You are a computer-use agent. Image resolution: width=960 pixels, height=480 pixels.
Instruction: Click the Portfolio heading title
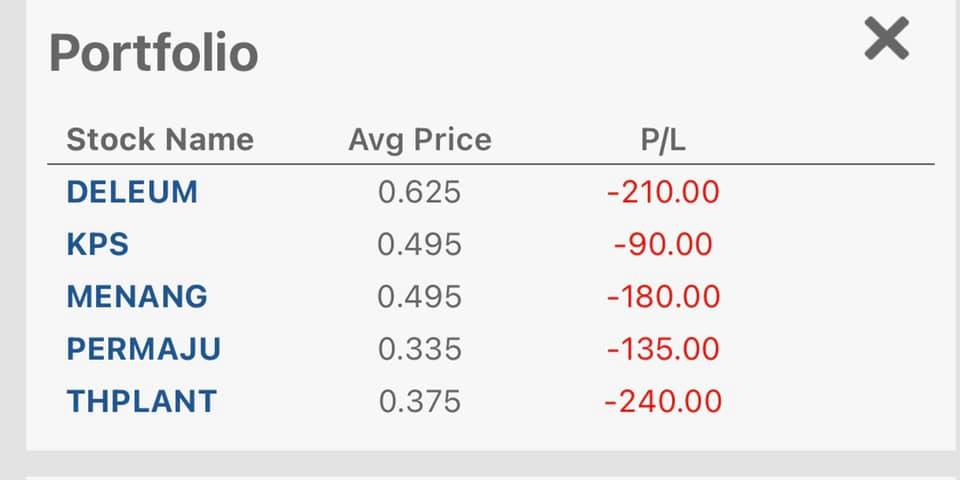153,53
